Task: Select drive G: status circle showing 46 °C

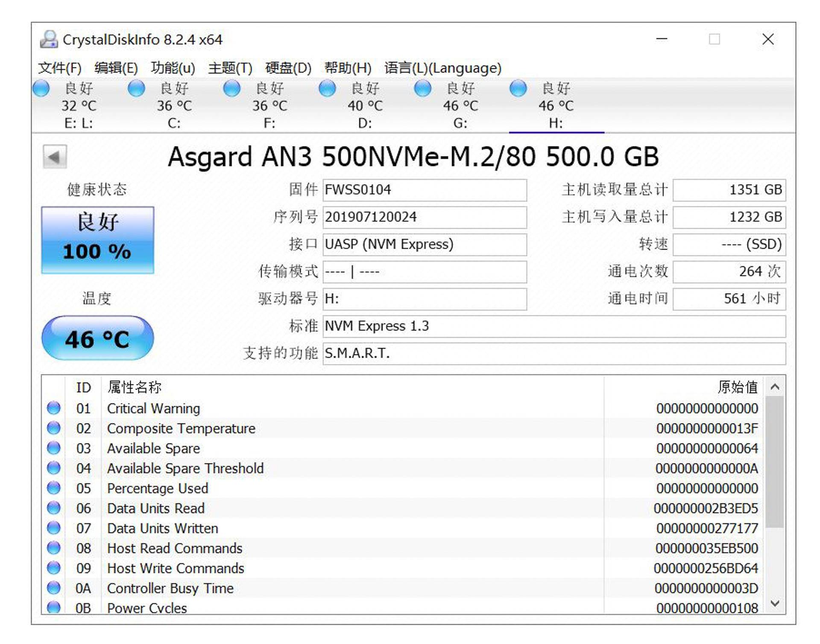Action: [423, 88]
